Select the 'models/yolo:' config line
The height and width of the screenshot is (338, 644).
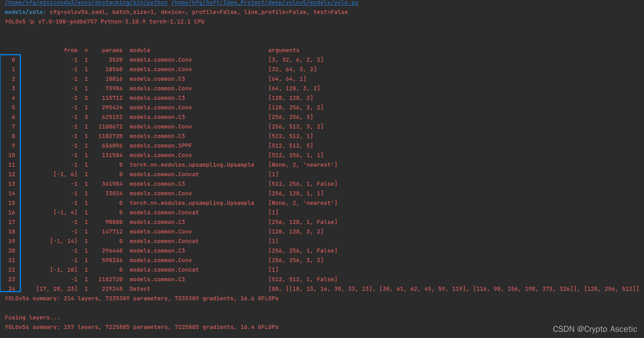(x=176, y=12)
